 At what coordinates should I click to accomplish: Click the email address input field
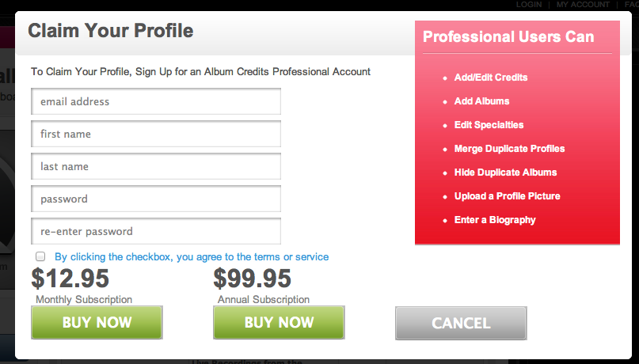(156, 101)
